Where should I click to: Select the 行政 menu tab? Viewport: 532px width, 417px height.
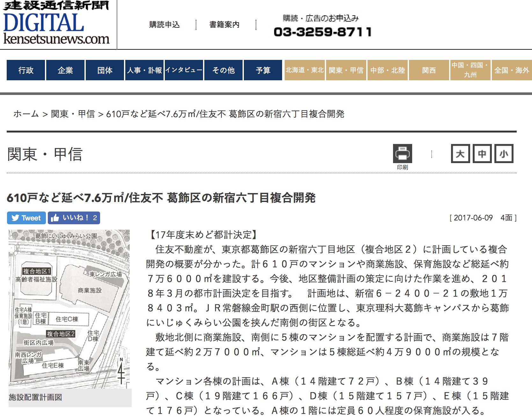click(26, 70)
